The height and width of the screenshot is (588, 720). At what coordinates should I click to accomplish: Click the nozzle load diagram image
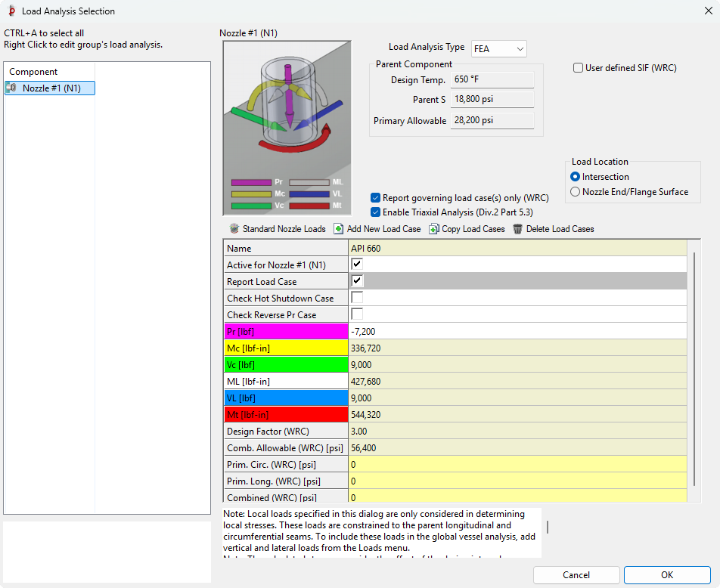click(x=287, y=128)
